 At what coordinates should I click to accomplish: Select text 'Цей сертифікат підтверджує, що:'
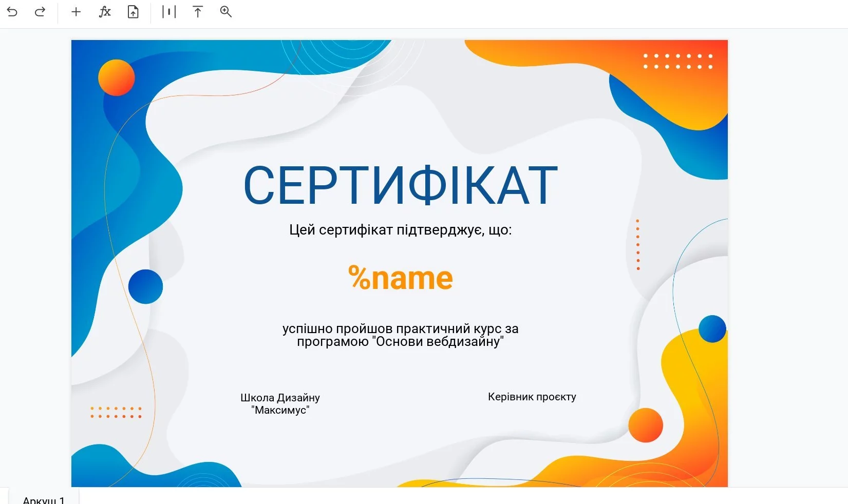point(401,230)
